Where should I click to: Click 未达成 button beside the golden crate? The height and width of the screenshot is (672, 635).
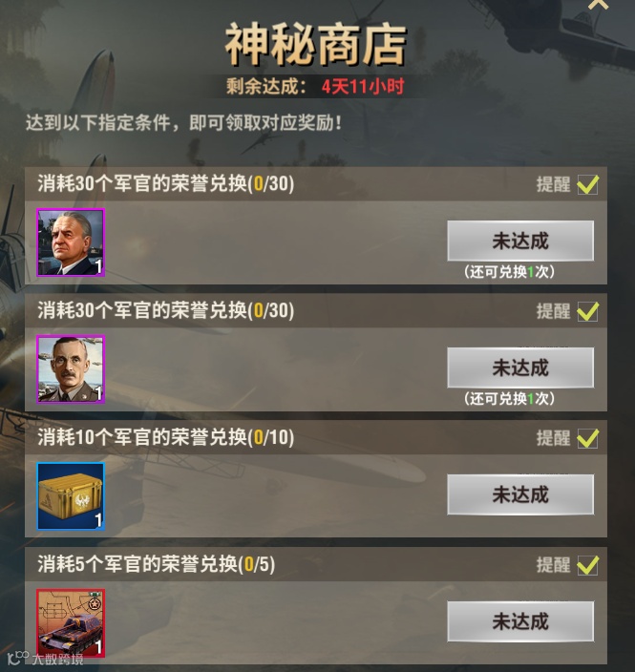tap(520, 494)
